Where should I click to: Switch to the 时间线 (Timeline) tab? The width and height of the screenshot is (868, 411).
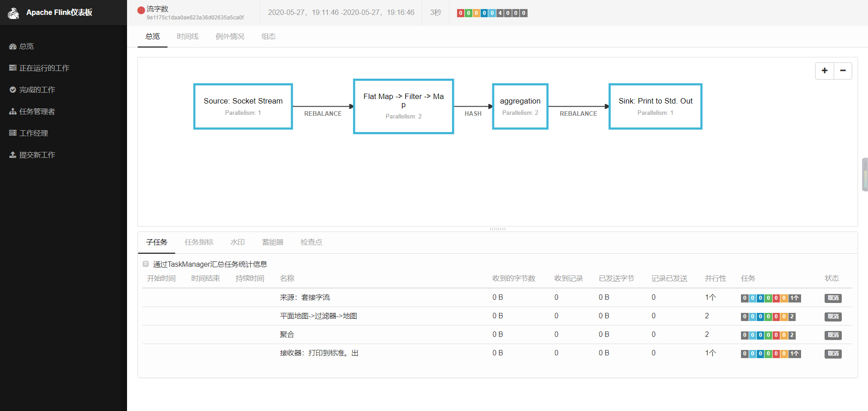pos(188,36)
